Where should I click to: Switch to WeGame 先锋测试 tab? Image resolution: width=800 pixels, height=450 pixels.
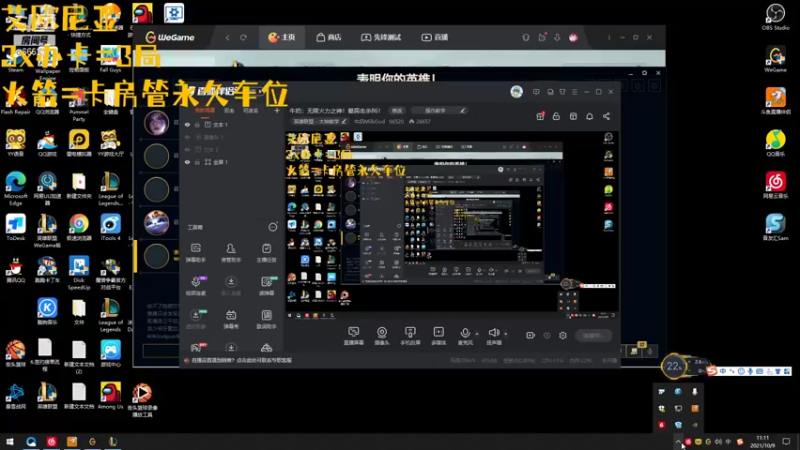381,37
